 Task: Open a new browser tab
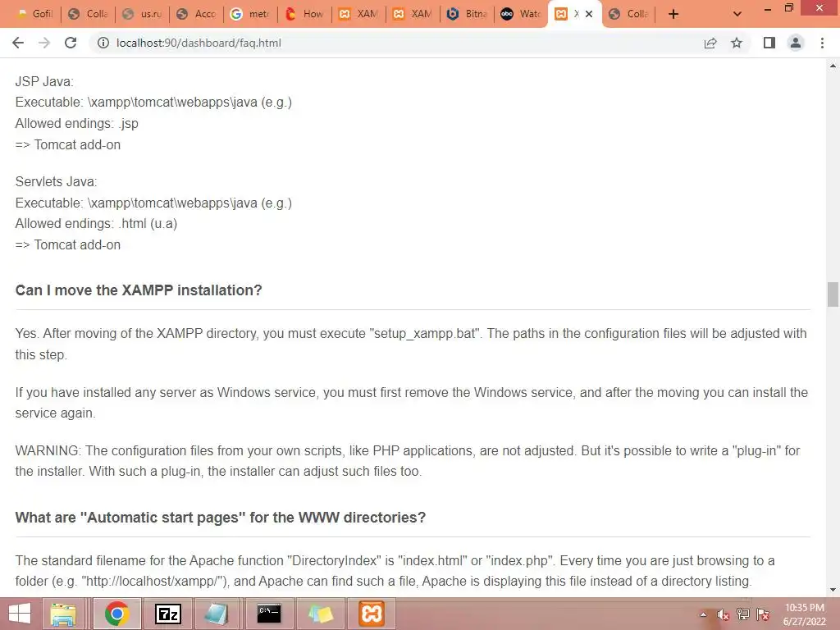[x=673, y=14]
